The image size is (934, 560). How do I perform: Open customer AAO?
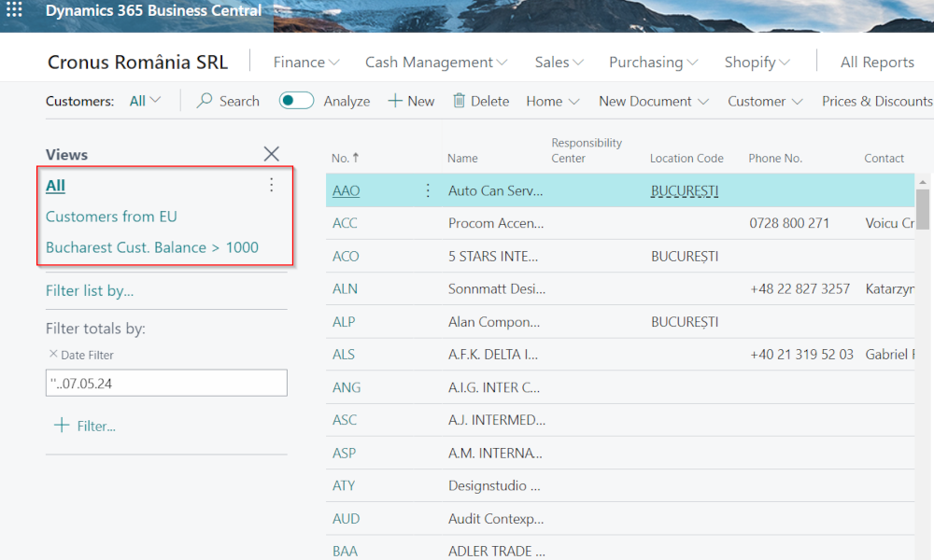point(347,190)
